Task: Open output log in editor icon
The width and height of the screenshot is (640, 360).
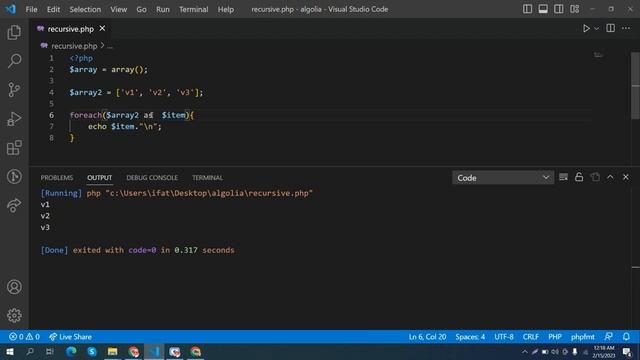Action: (595, 177)
